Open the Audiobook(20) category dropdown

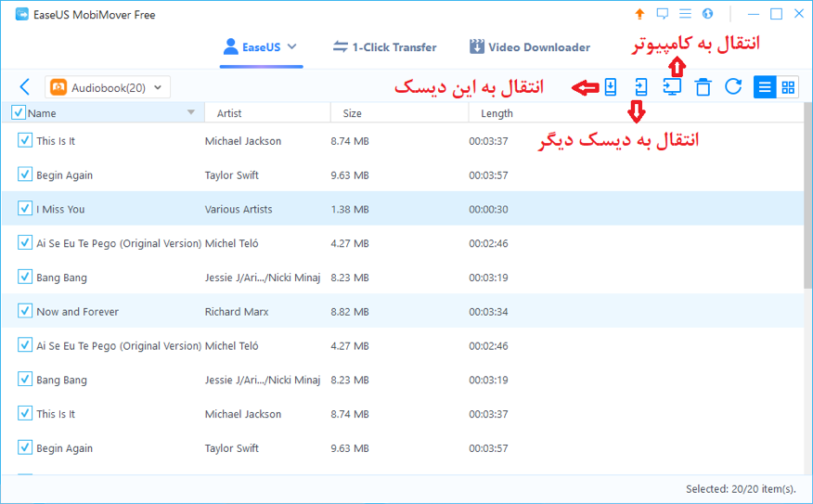pyautogui.click(x=108, y=87)
